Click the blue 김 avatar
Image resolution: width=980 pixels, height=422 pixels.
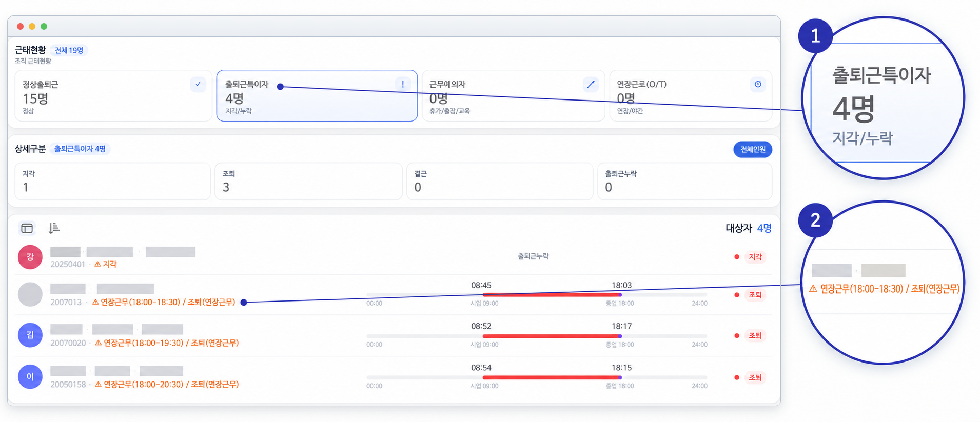(30, 335)
